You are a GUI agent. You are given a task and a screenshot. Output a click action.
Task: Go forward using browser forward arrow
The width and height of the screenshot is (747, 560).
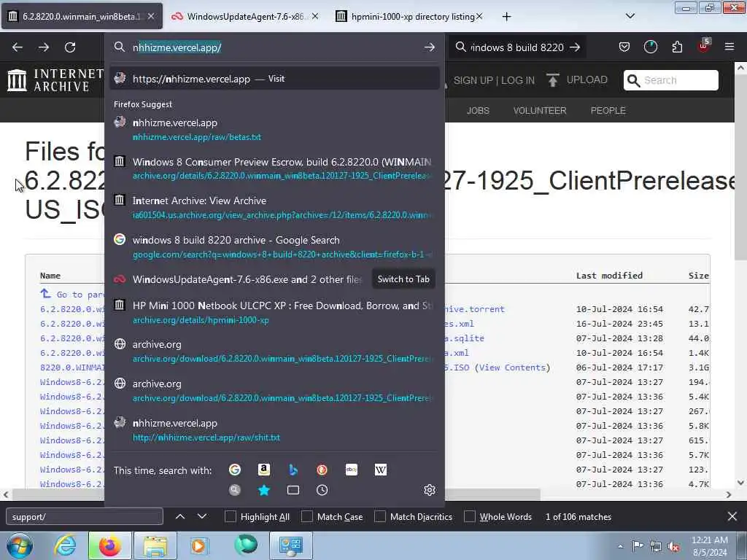point(44,47)
